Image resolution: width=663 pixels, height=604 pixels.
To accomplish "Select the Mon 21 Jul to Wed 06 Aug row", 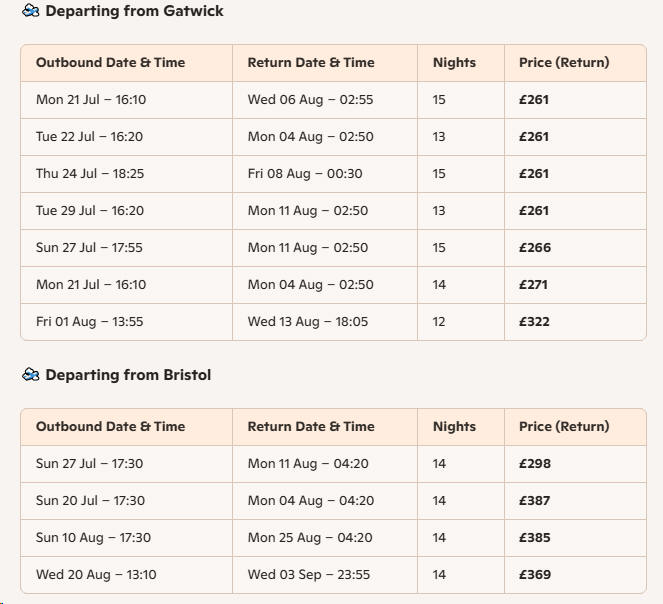I will (333, 100).
